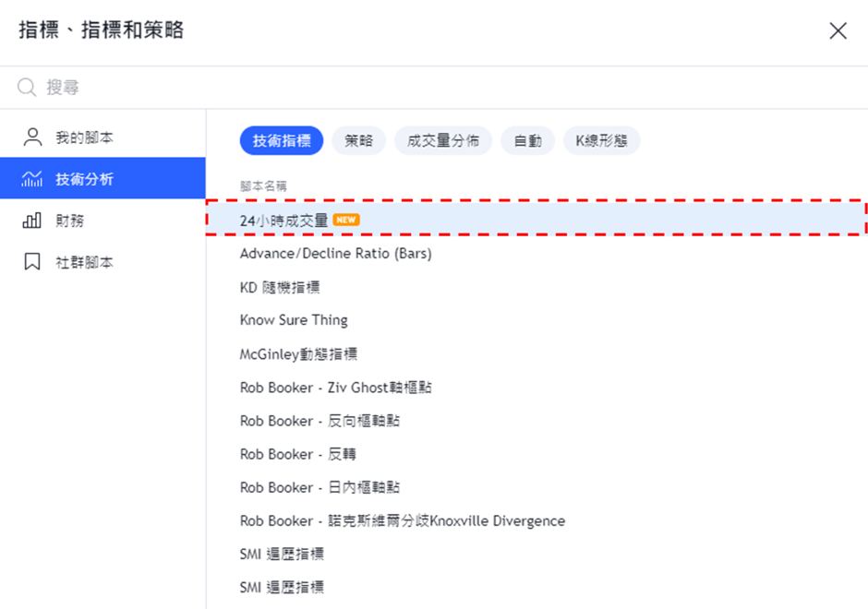Close the indicators dialog with X
The height and width of the screenshot is (609, 868).
click(838, 30)
